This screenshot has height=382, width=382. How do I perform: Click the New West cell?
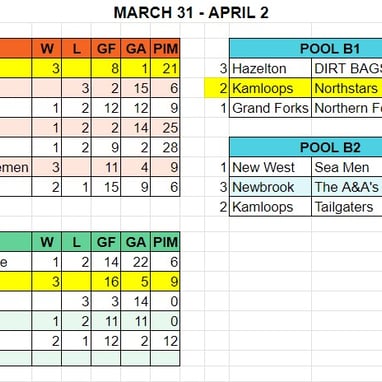point(270,167)
